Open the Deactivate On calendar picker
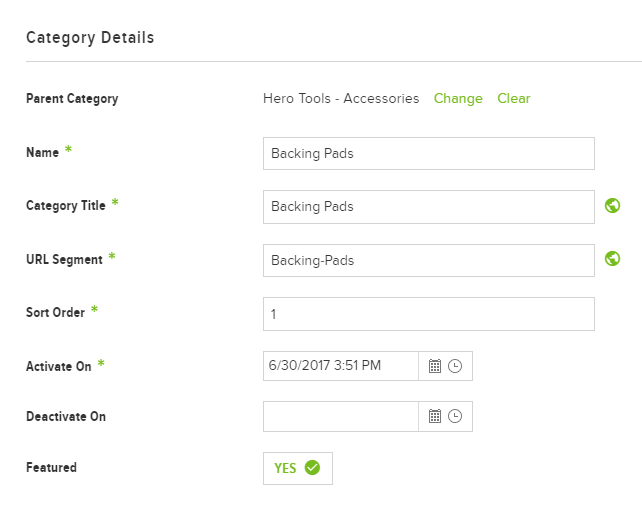Image resolution: width=642 pixels, height=511 pixels. click(x=434, y=416)
